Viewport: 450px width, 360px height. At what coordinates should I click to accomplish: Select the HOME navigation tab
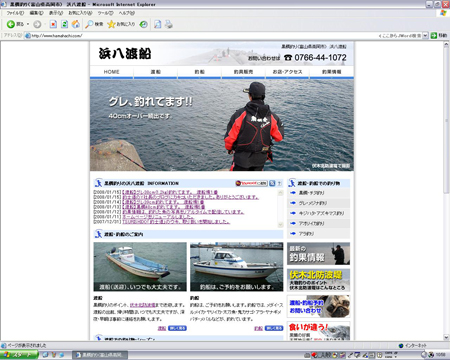click(x=111, y=72)
